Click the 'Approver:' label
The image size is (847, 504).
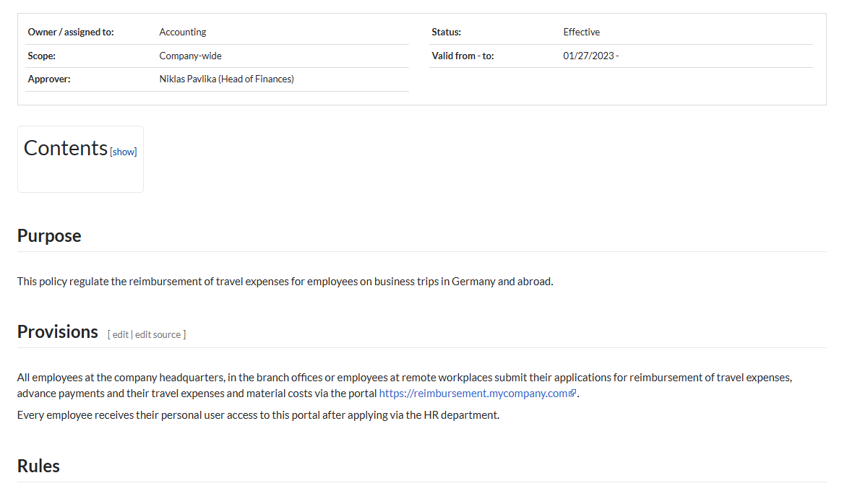pyautogui.click(x=49, y=79)
